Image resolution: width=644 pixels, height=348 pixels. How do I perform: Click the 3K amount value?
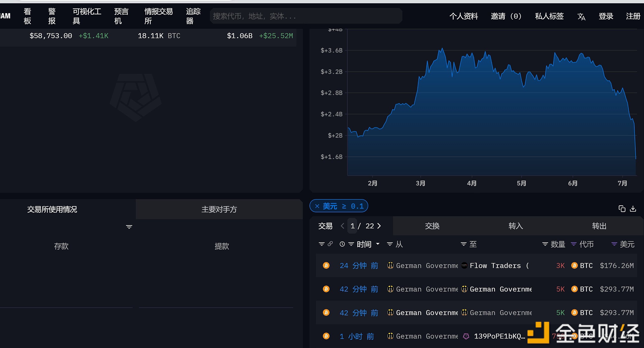(560, 265)
